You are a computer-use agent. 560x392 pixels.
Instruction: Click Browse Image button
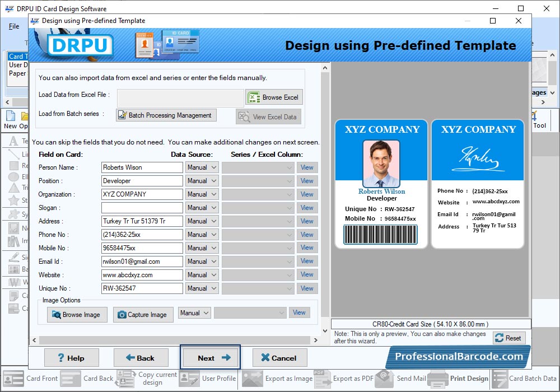click(77, 315)
